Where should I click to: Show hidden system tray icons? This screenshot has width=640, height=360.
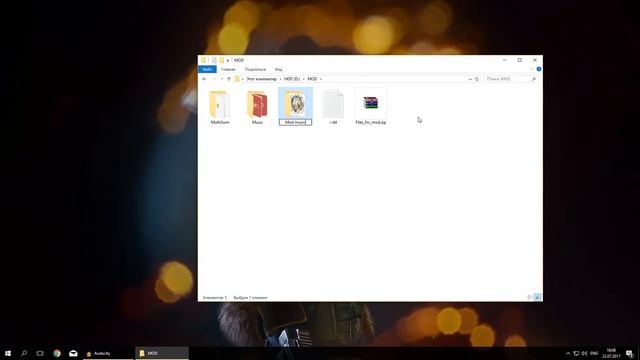568,353
